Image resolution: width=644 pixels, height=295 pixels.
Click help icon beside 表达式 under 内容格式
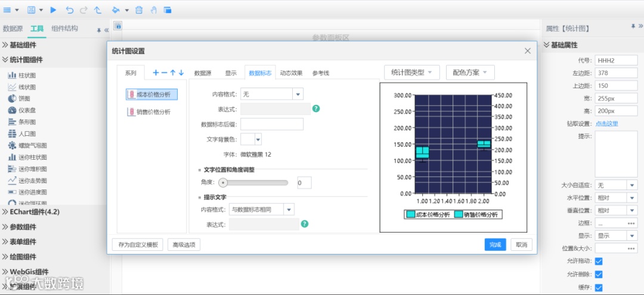[316, 108]
